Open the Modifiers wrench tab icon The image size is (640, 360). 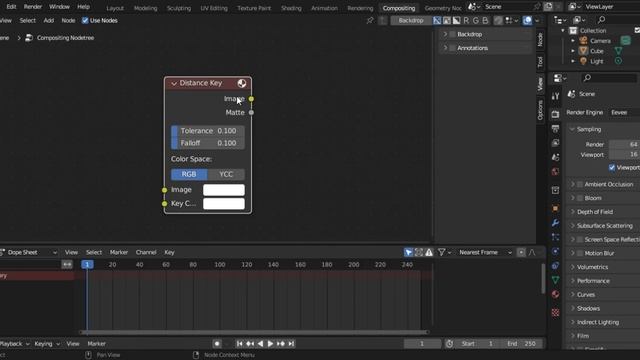coord(556,223)
